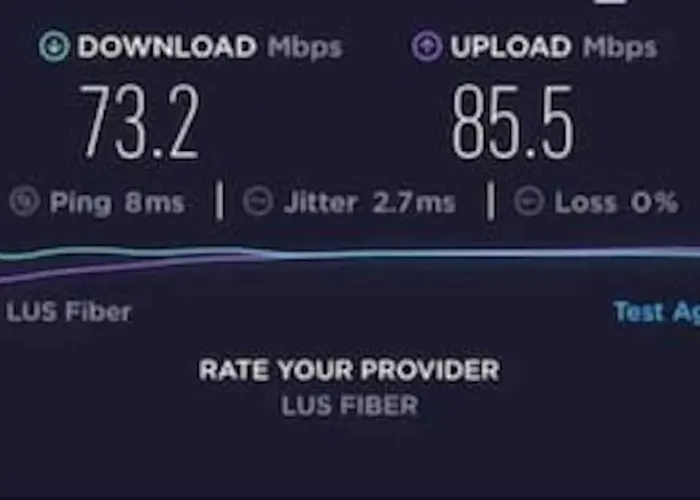Select the 85.5 upload speed value
Screen dimensions: 700x500
click(512, 122)
